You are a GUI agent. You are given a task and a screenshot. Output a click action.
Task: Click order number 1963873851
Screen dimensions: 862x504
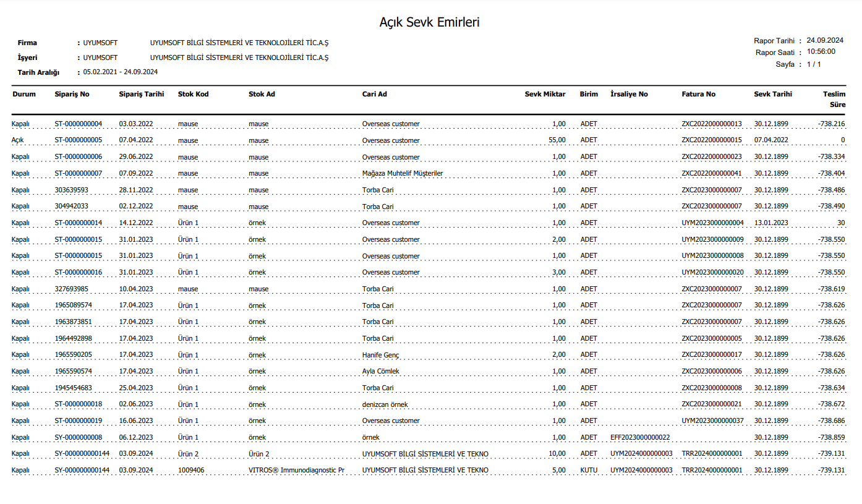coord(73,322)
